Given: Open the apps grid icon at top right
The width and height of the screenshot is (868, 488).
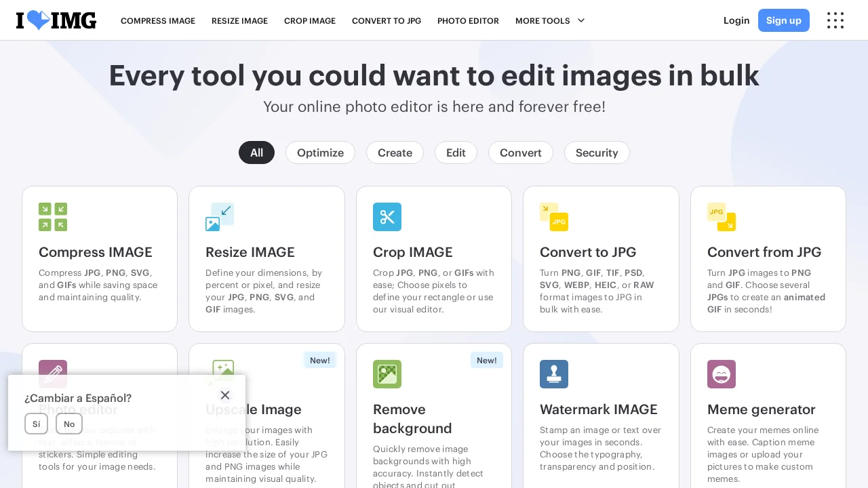Looking at the screenshot, I should 835,20.
